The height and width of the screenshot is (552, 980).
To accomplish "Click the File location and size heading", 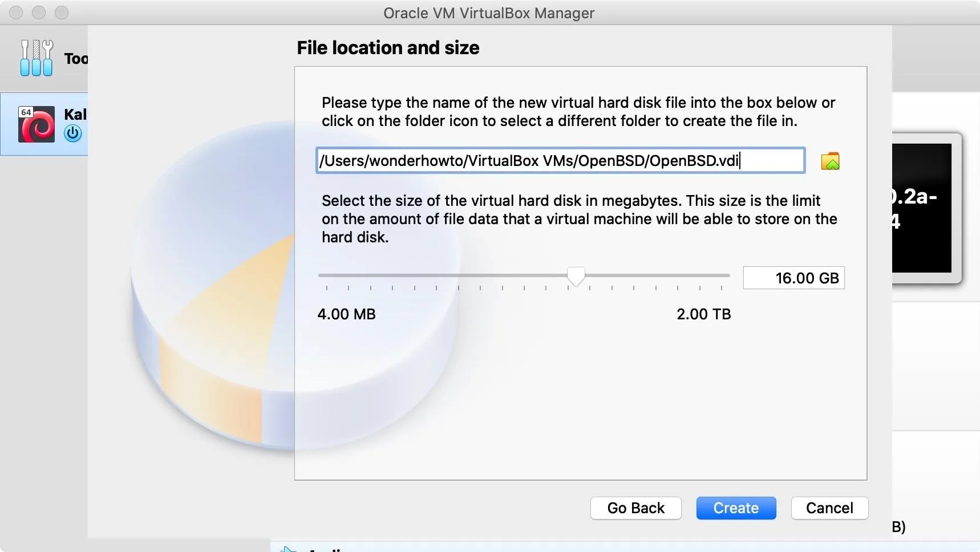I will 388,48.
